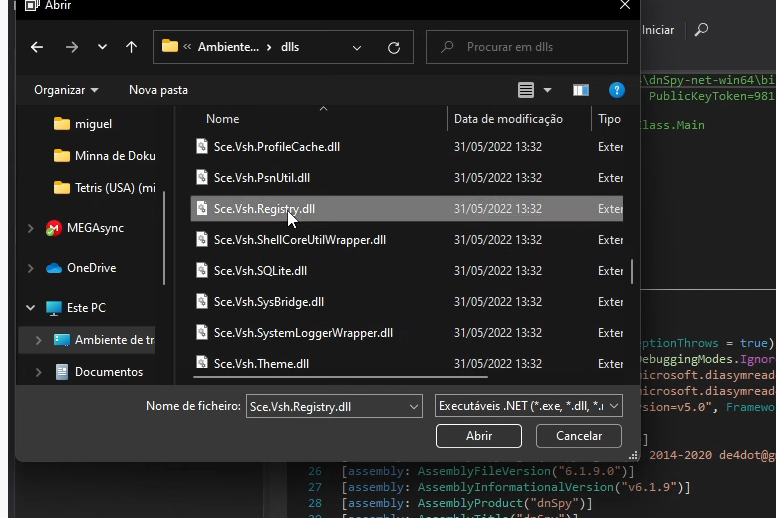Image resolution: width=776 pixels, height=518 pixels.
Task: Click the Back navigation arrow
Action: (37, 47)
